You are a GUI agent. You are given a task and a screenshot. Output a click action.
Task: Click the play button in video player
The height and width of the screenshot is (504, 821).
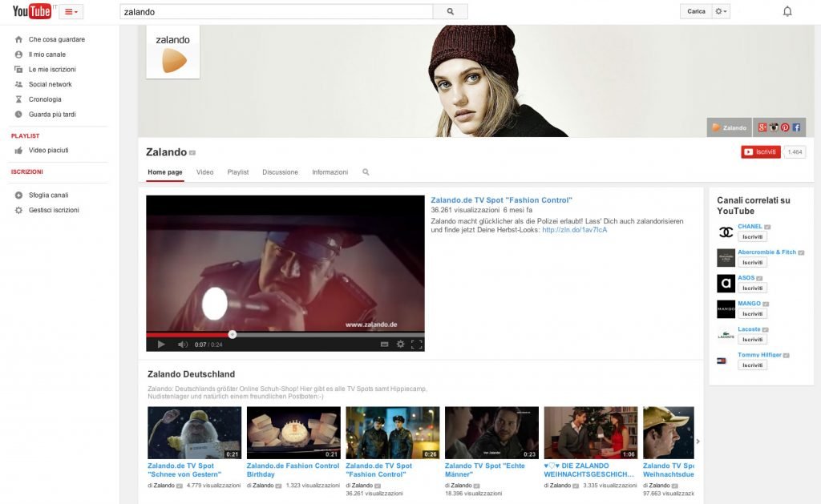point(161,345)
